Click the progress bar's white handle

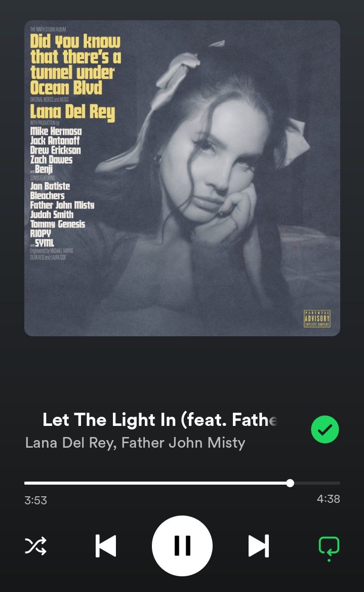290,483
